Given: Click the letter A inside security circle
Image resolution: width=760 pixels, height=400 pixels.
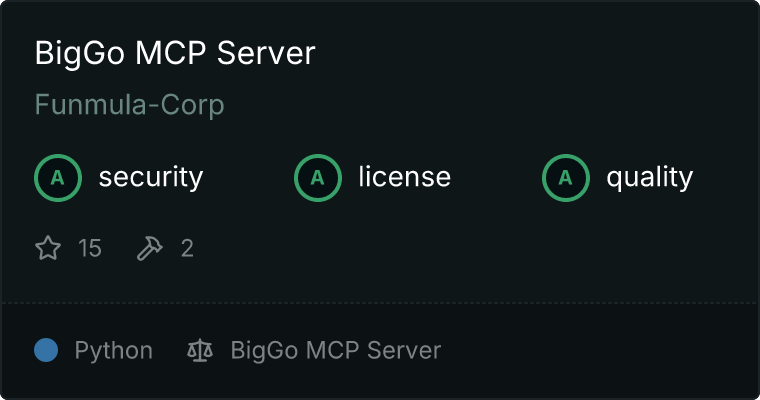Looking at the screenshot, I should coord(58,178).
